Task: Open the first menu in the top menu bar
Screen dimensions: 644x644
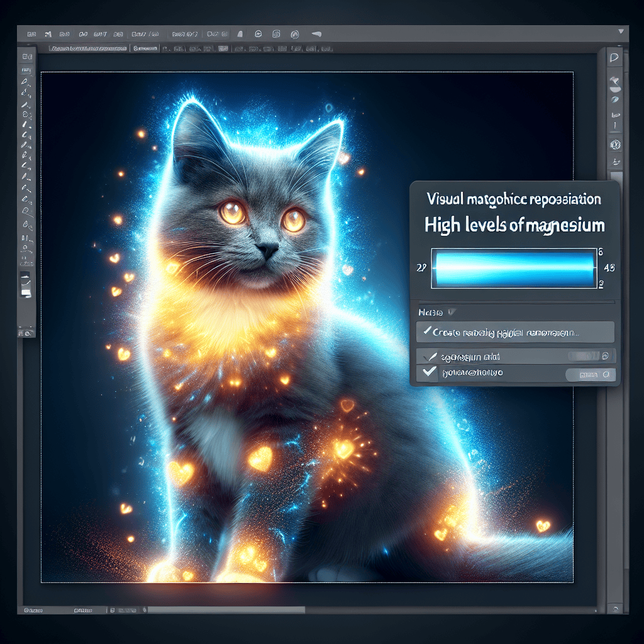Action: pos(31,34)
